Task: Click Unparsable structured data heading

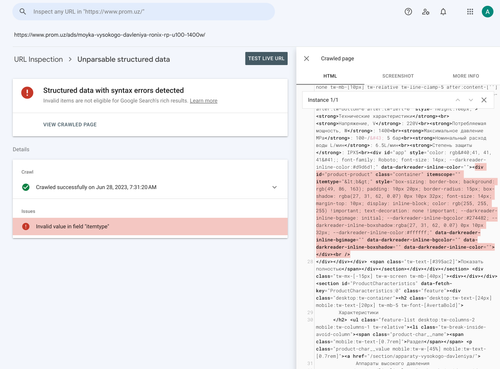Action: pyautogui.click(x=124, y=59)
